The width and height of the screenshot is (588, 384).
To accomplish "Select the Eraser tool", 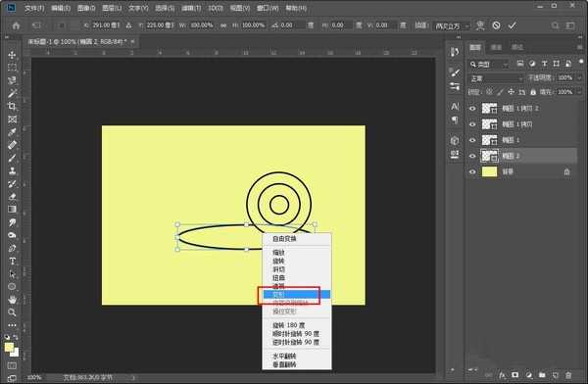I will click(x=12, y=197).
